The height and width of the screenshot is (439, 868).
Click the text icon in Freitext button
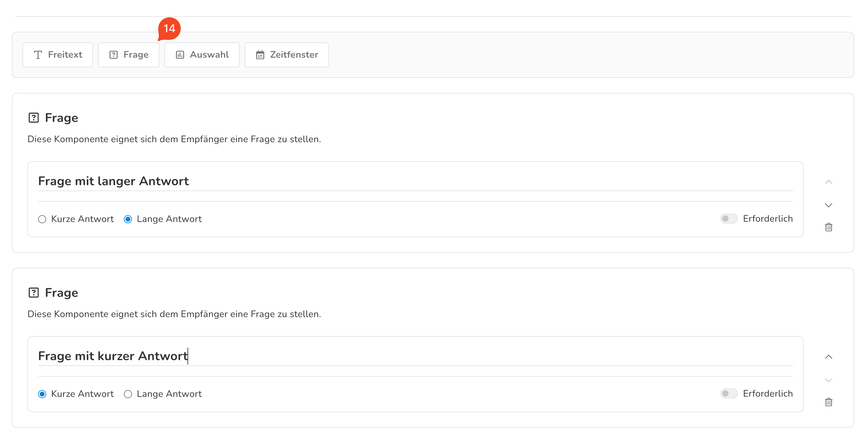(x=38, y=55)
